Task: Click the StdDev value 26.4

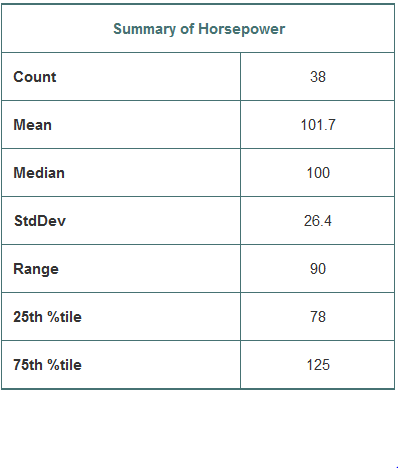Action: click(x=318, y=221)
